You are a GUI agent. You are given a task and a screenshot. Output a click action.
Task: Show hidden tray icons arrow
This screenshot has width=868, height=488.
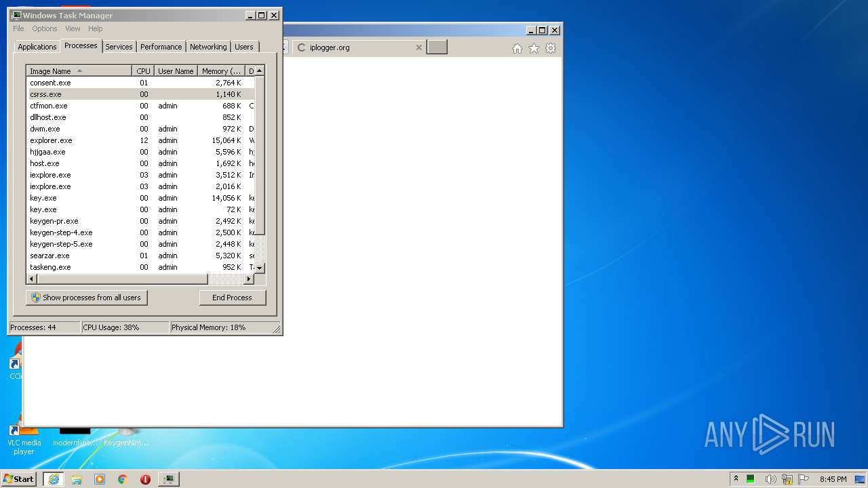[x=736, y=479]
